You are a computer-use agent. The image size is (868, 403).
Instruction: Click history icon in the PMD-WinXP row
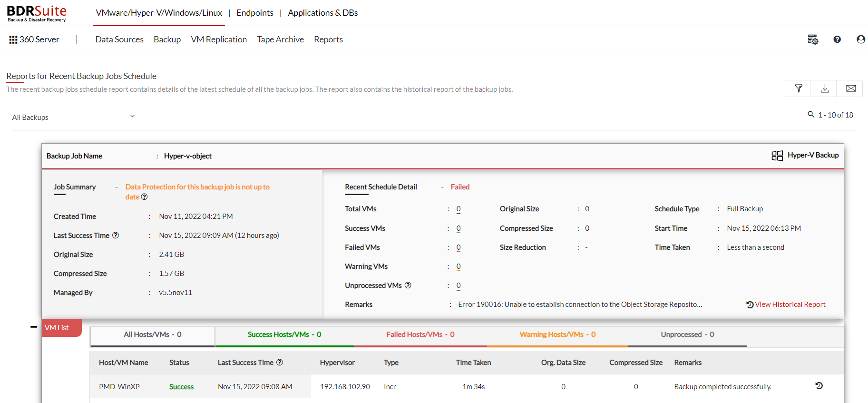(x=819, y=386)
